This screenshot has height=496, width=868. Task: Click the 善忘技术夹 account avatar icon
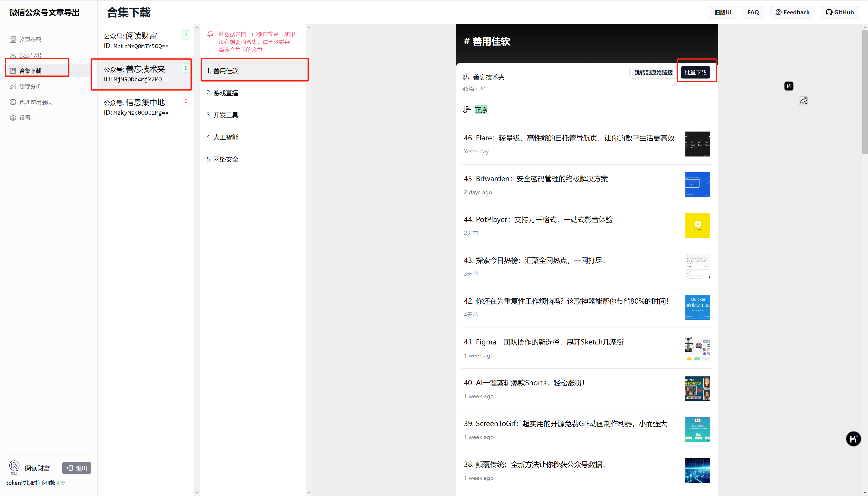point(466,77)
